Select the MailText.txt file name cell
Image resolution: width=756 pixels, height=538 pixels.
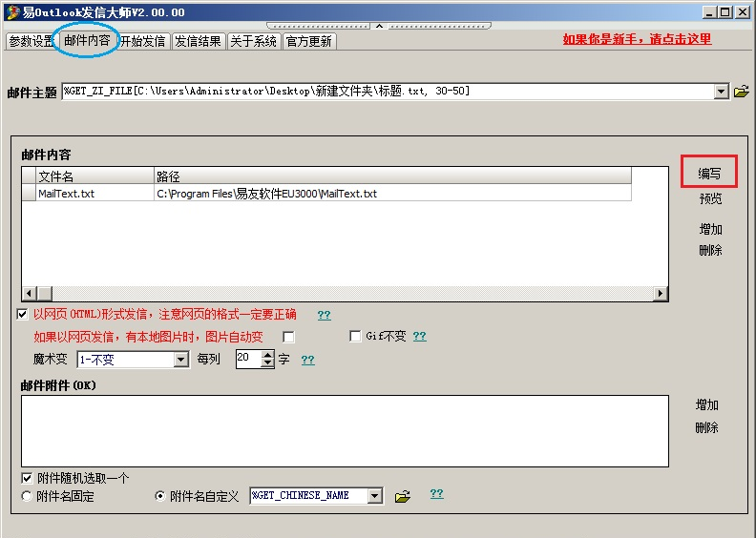tap(95, 194)
